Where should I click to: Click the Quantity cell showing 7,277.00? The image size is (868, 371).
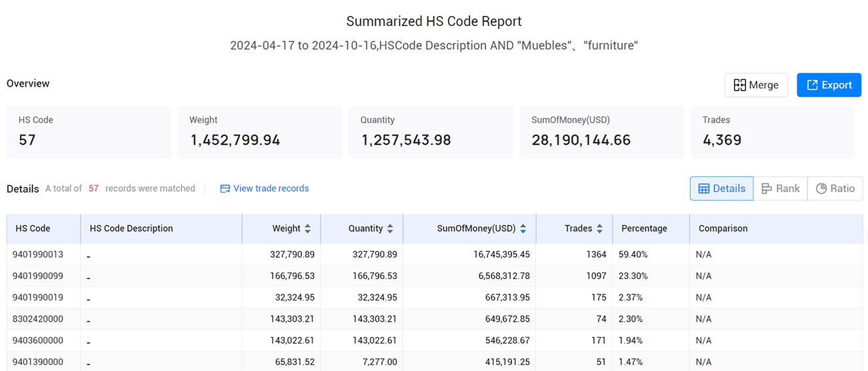[361, 362]
